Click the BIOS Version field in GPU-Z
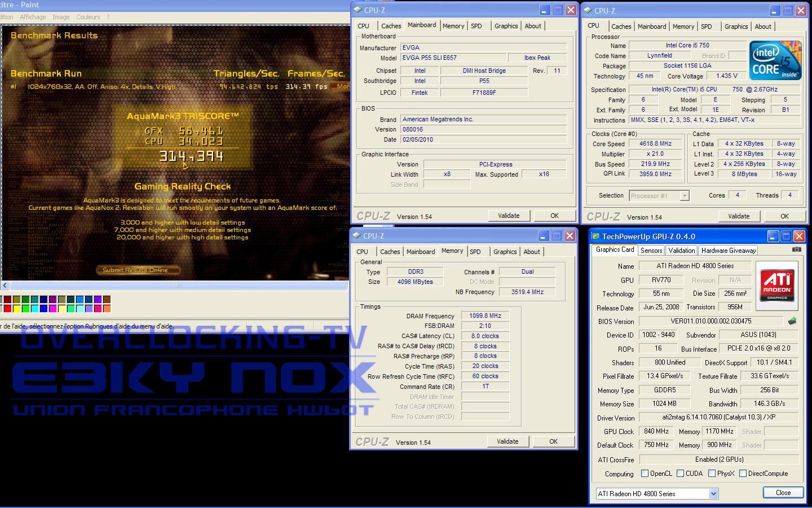Viewport: 812px width, 508px height. point(710,321)
